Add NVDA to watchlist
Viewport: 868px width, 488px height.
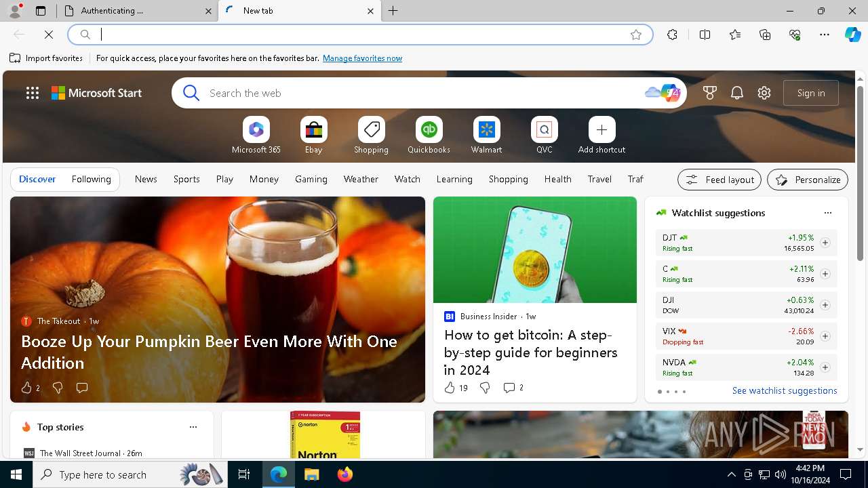tap(825, 367)
